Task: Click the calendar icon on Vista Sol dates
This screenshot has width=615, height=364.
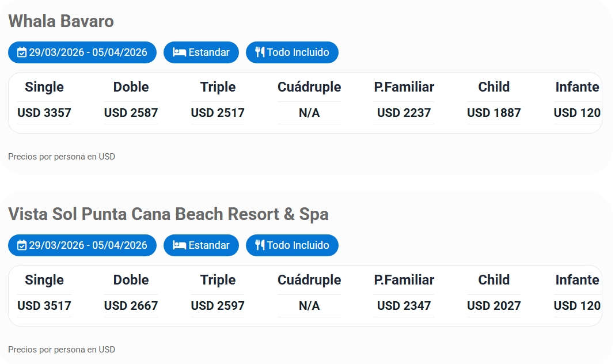Action: pyautogui.click(x=22, y=245)
